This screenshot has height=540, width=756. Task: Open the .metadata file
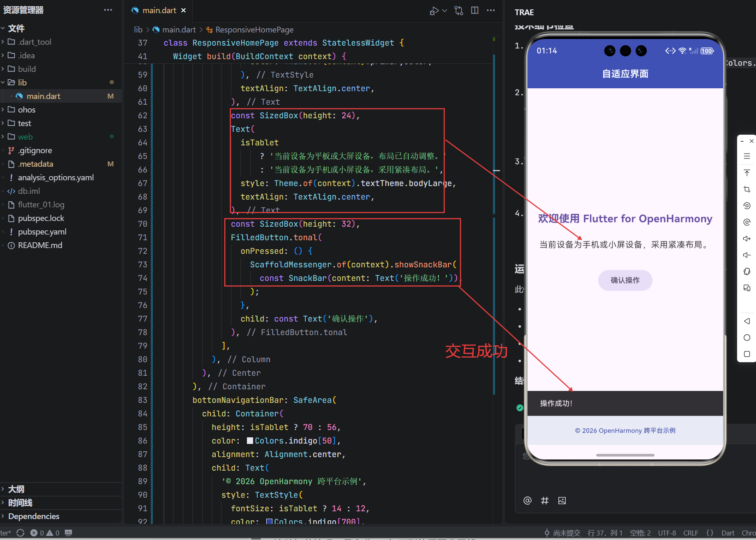(x=35, y=164)
